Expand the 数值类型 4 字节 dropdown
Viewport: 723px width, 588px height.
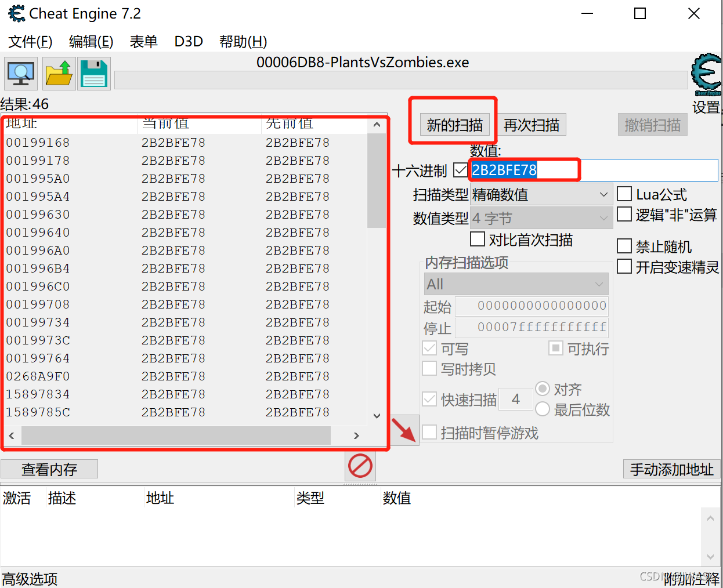point(541,218)
